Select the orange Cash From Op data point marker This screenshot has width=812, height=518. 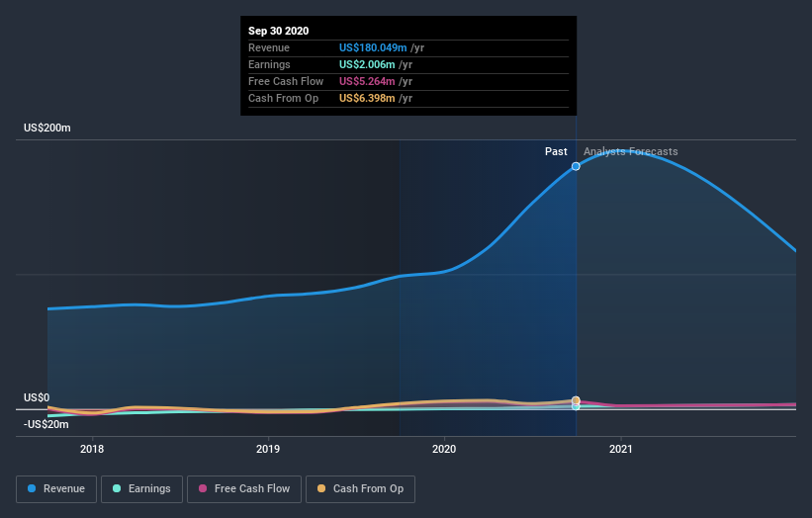tap(576, 400)
